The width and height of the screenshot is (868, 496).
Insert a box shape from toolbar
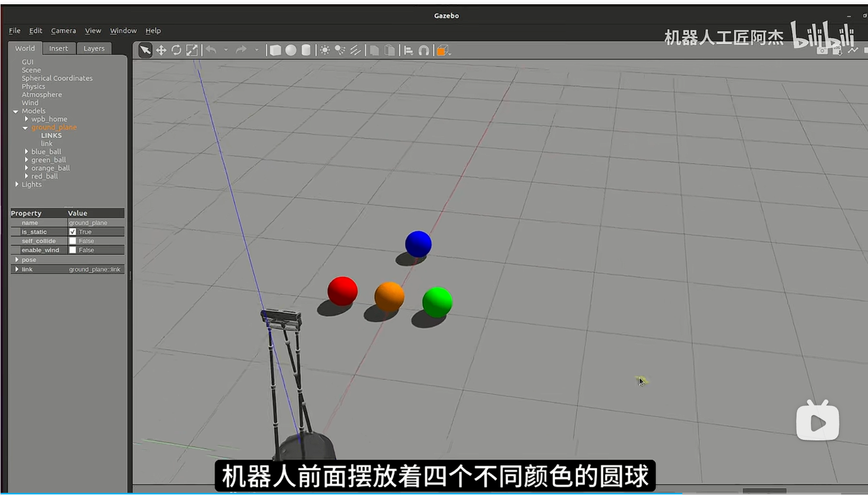tap(276, 50)
